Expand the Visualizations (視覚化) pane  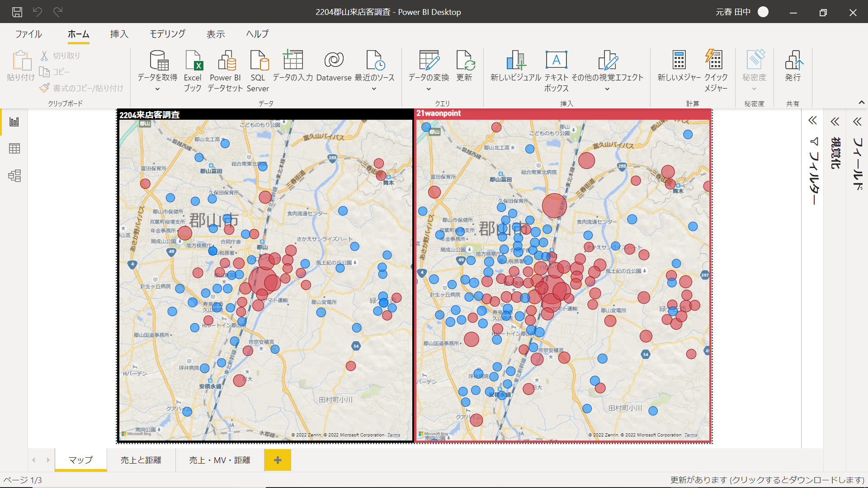coord(835,122)
